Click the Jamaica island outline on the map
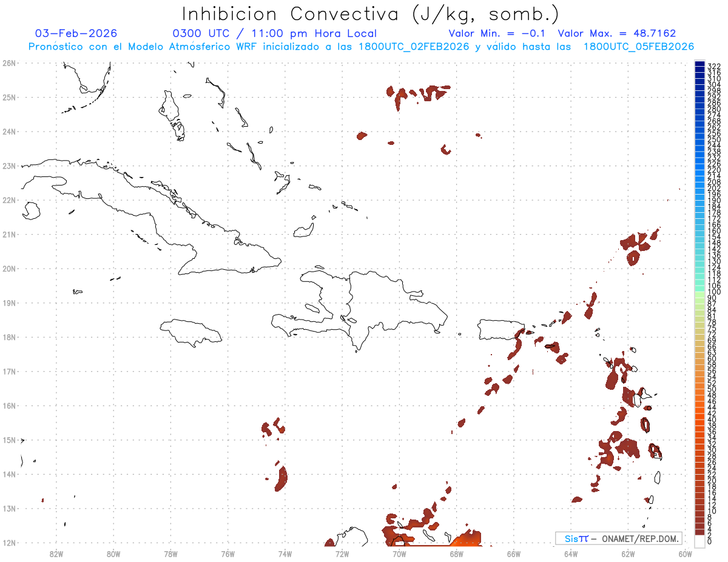The width and height of the screenshot is (728, 562). [x=190, y=332]
